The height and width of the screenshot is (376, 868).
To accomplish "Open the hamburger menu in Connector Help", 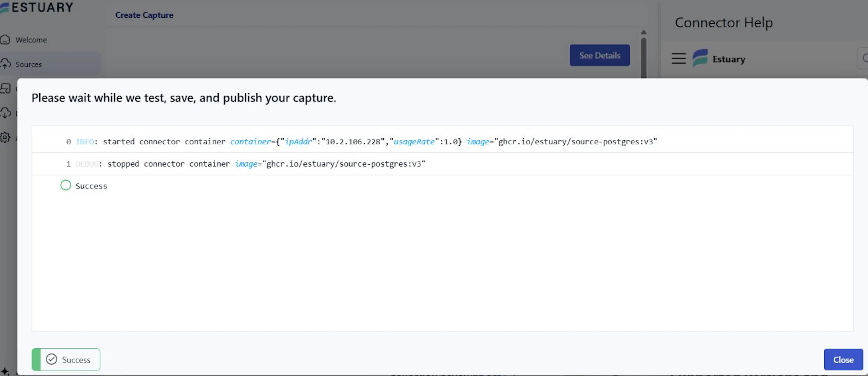I will coord(679,58).
